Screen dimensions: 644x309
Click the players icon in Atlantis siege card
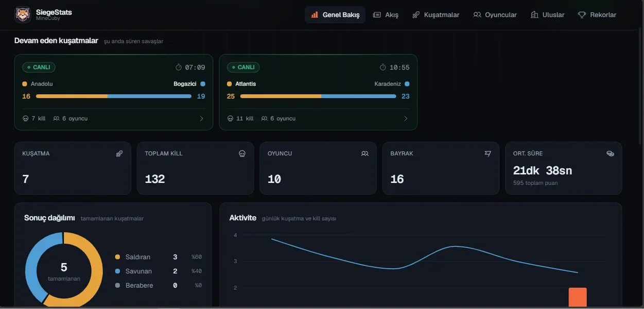(x=264, y=118)
